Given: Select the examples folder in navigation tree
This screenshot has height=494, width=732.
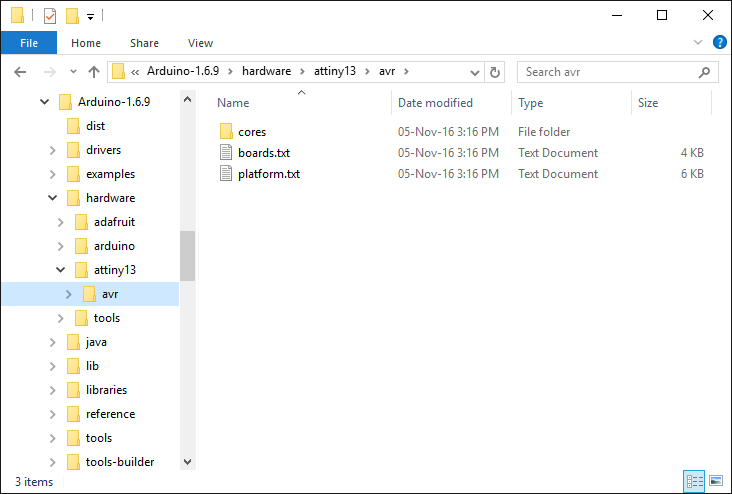Looking at the screenshot, I should tap(110, 174).
